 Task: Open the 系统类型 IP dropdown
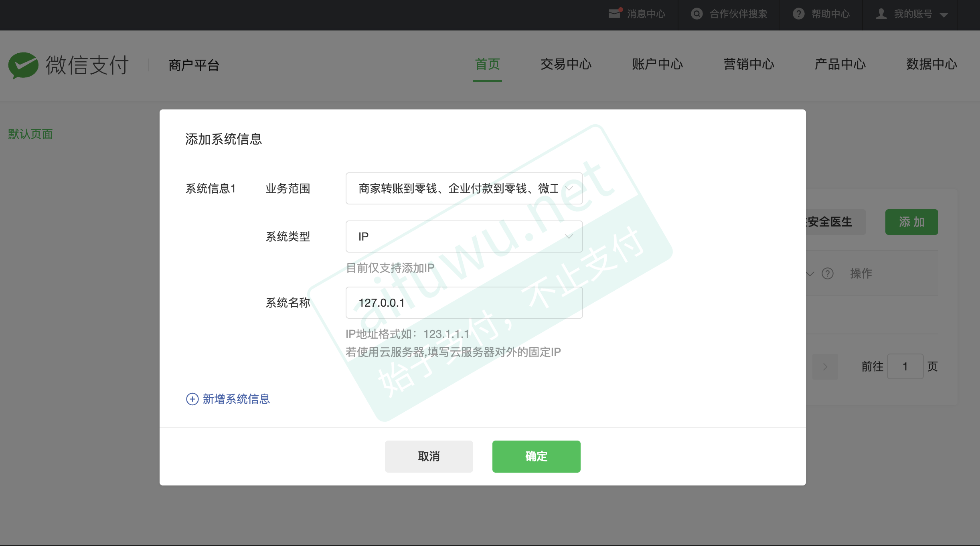[x=464, y=237]
